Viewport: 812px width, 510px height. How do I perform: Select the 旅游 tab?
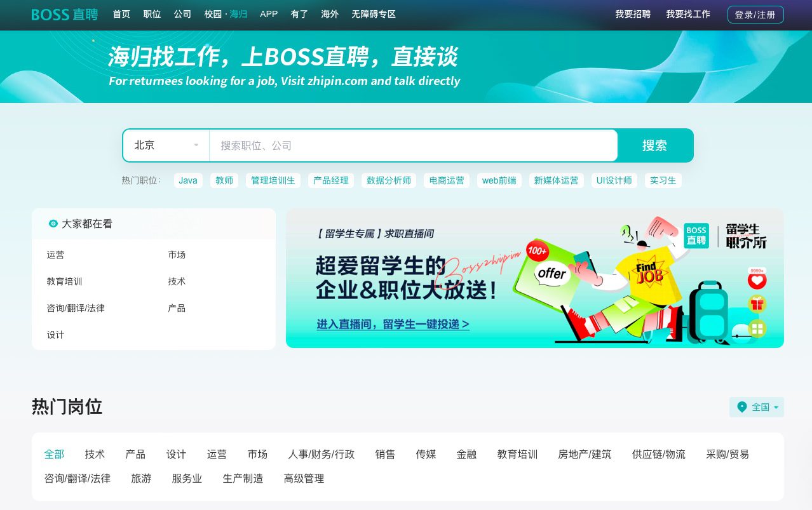click(x=141, y=478)
